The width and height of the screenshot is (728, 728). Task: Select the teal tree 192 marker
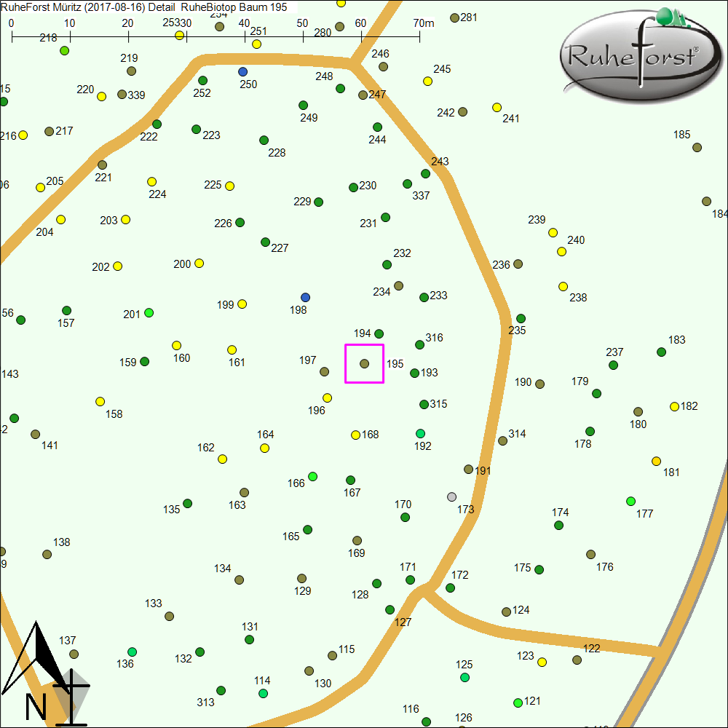click(420, 434)
